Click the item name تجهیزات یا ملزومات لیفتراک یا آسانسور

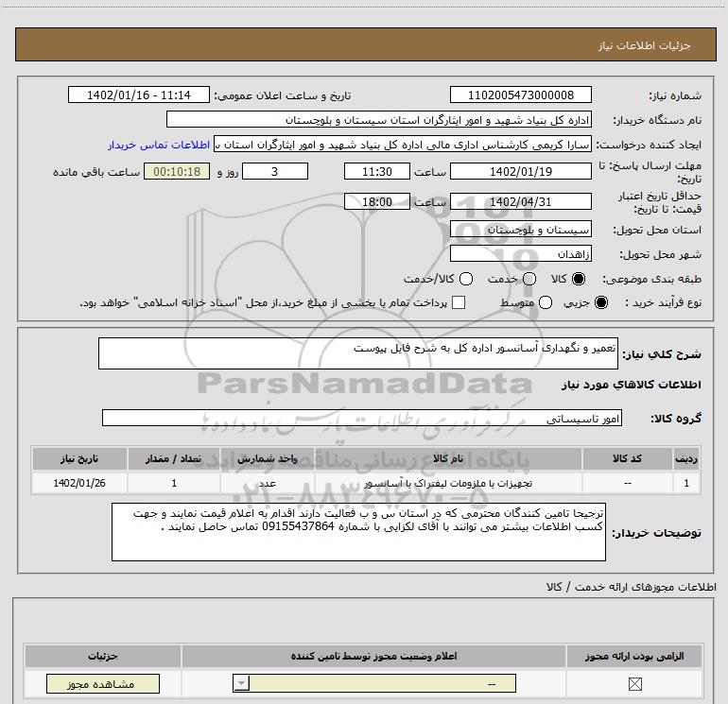(448, 483)
